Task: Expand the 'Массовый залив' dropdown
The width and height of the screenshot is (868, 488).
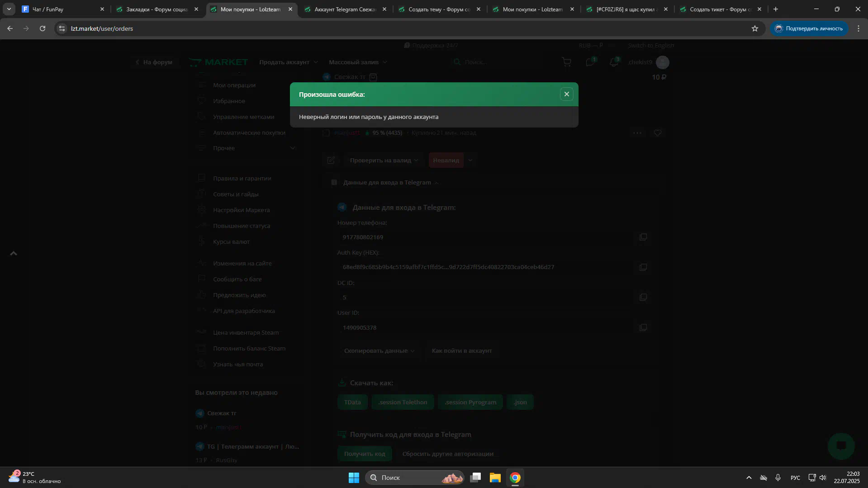Action: tap(358, 62)
